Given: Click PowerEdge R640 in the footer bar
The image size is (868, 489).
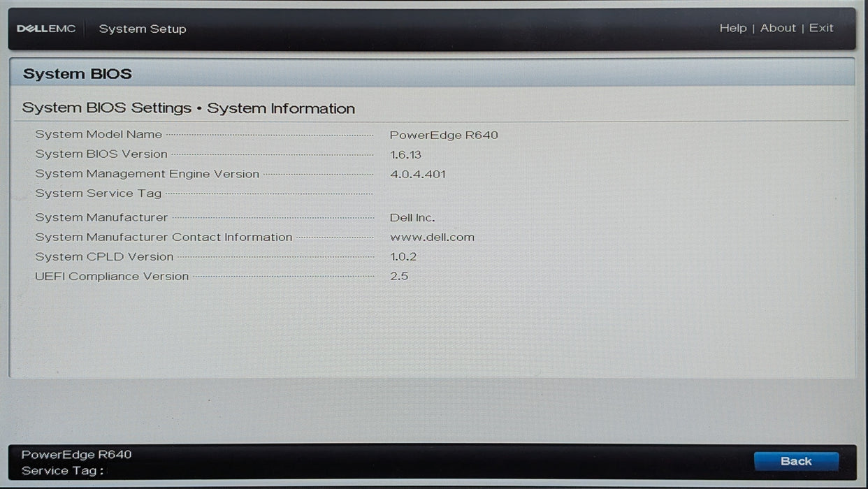Looking at the screenshot, I should (x=76, y=455).
